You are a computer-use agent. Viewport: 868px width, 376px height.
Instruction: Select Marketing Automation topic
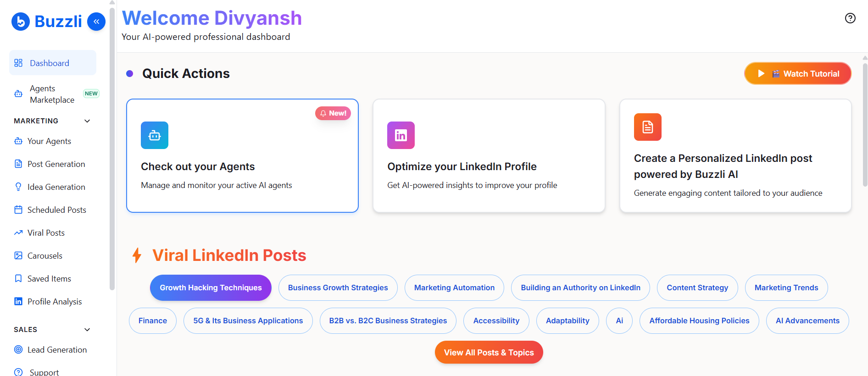coord(454,288)
